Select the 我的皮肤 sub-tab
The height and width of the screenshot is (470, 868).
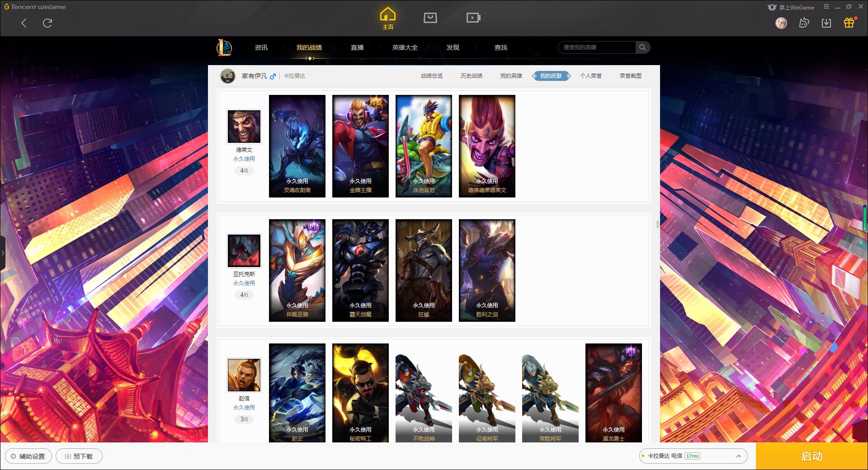pyautogui.click(x=551, y=76)
